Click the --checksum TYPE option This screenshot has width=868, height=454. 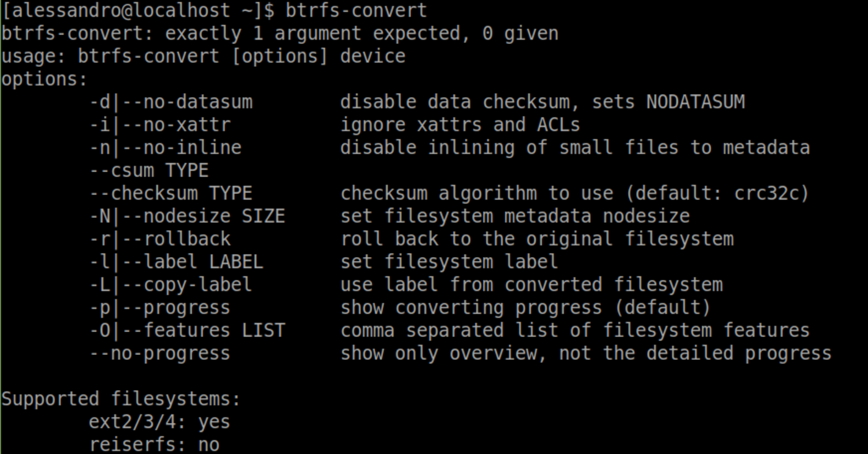click(x=171, y=193)
